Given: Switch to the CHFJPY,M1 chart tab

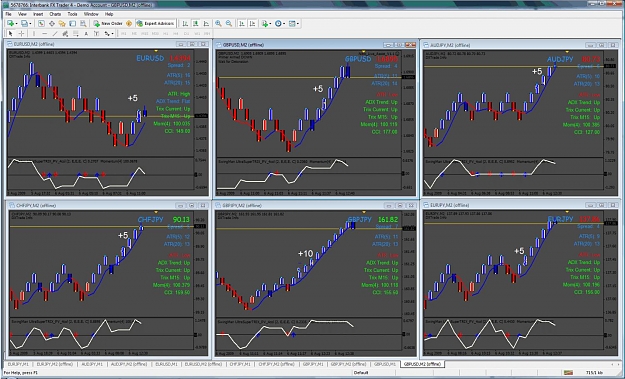Looking at the screenshot, I should (240, 364).
